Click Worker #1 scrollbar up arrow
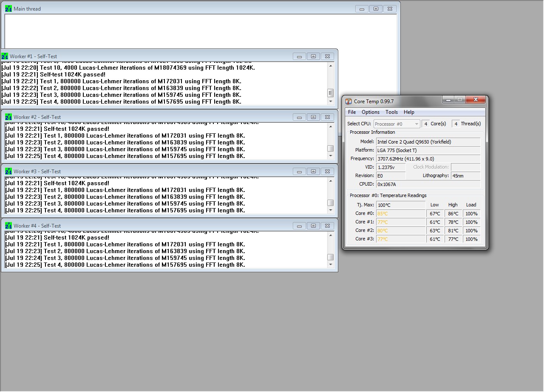544x392 pixels. 331,66
